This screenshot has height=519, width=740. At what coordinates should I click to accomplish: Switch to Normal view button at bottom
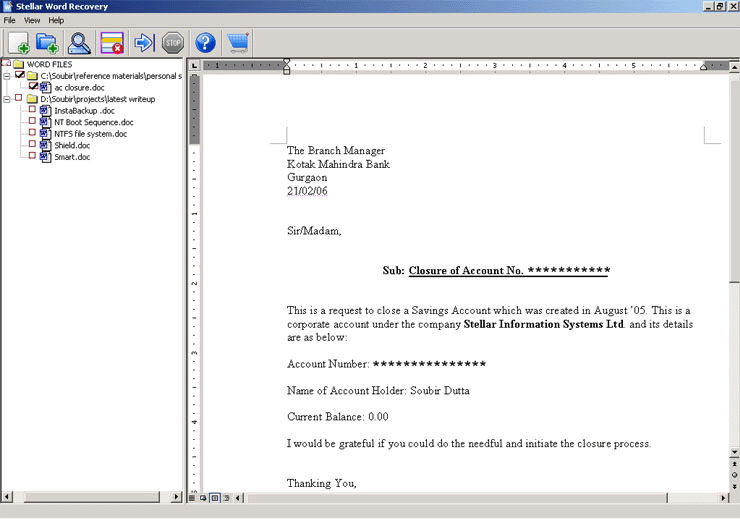(x=192, y=498)
